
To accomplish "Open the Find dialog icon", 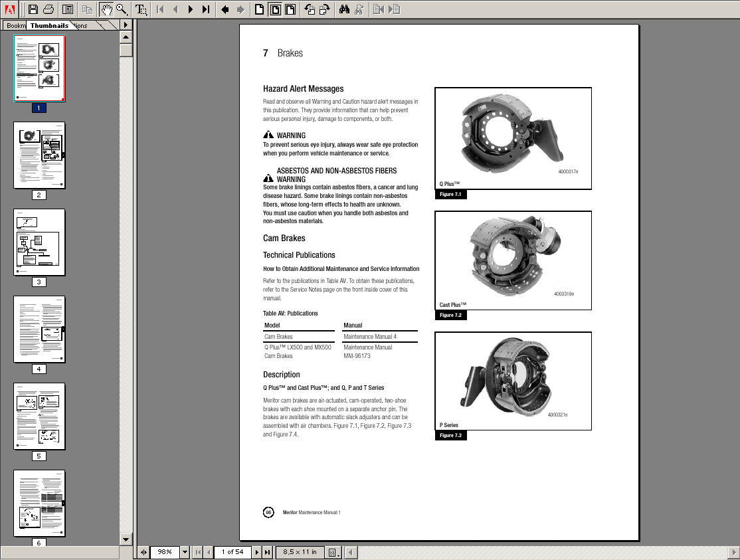I will 345,9.
